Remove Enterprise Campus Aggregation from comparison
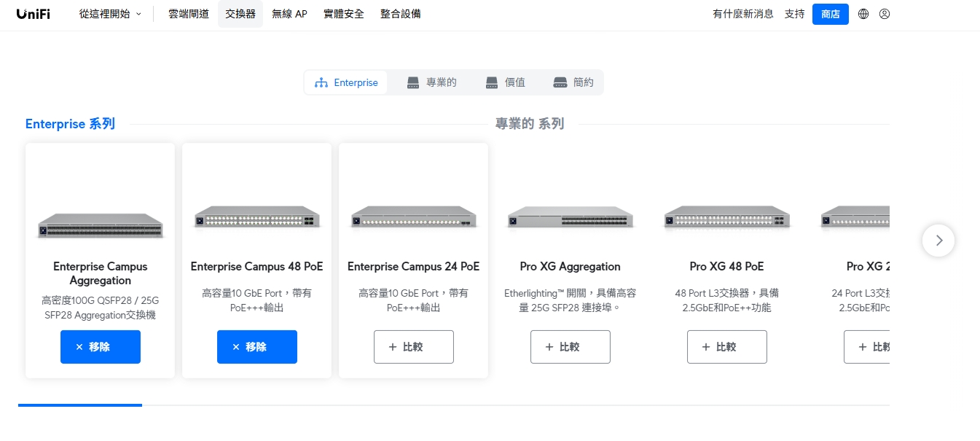This screenshot has height=441, width=980. 101,347
